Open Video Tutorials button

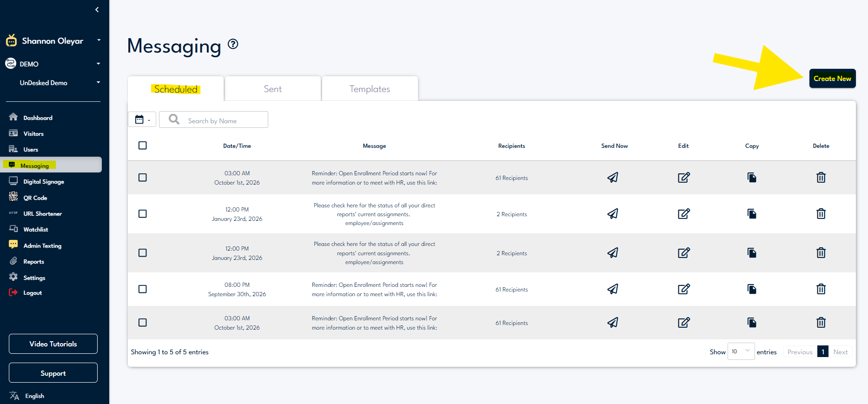coord(53,344)
